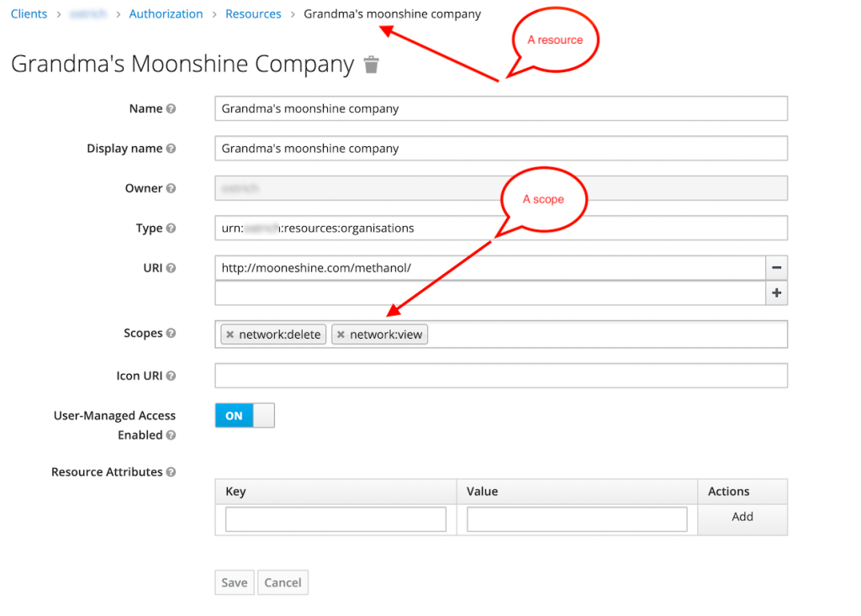Click Add in the Actions column
The image size is (861, 616).
[x=742, y=517]
